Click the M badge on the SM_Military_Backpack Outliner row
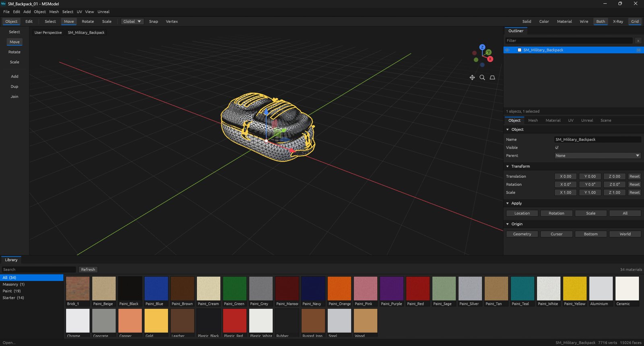This screenshot has width=644, height=346. [x=638, y=50]
